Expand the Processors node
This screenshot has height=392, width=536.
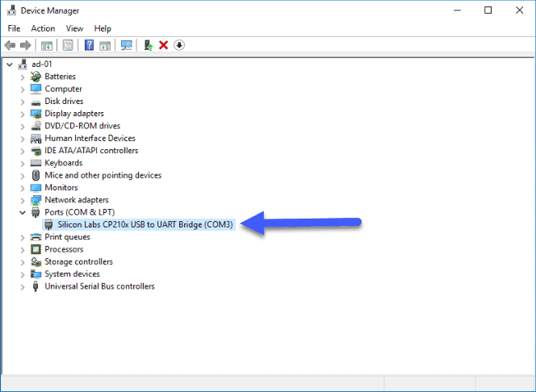coord(23,250)
